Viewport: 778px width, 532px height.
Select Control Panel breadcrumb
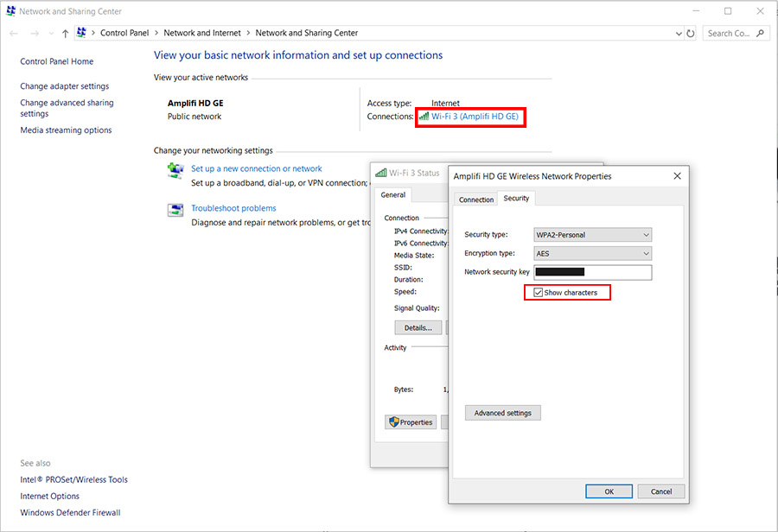[x=124, y=33]
